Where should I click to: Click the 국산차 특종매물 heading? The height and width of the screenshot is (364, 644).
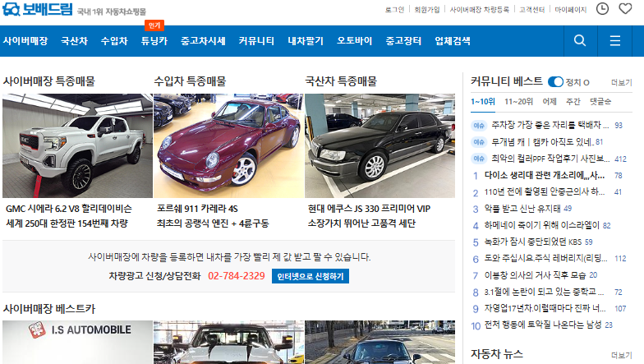click(x=341, y=81)
